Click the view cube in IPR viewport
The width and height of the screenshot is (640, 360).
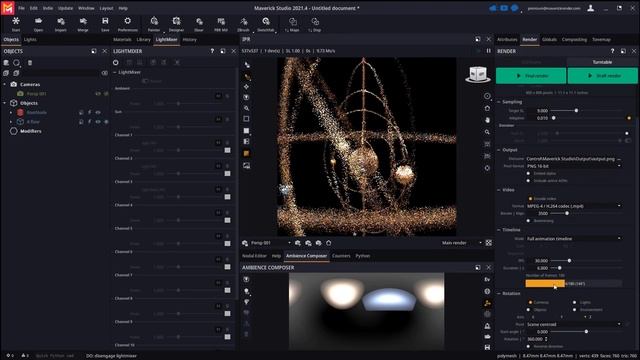[x=478, y=74]
